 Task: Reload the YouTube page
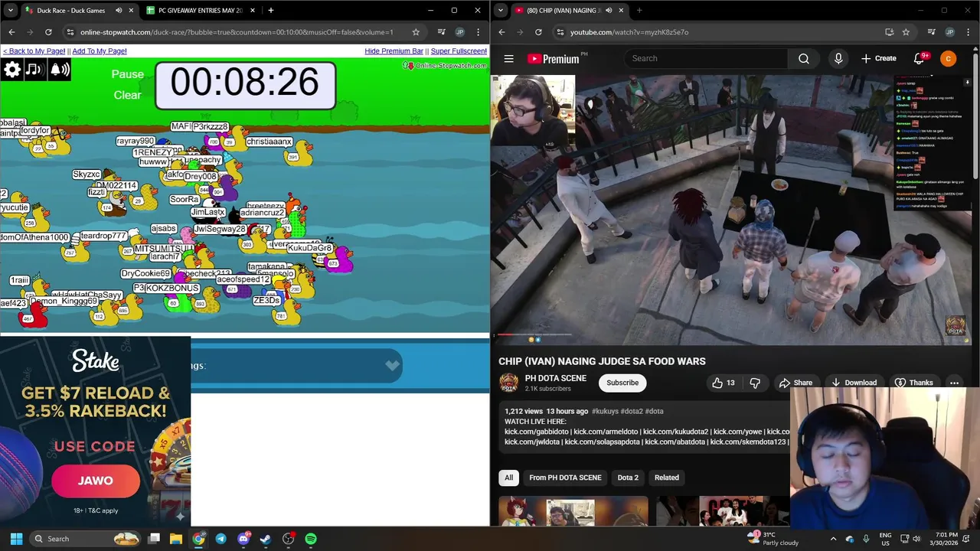tap(538, 32)
